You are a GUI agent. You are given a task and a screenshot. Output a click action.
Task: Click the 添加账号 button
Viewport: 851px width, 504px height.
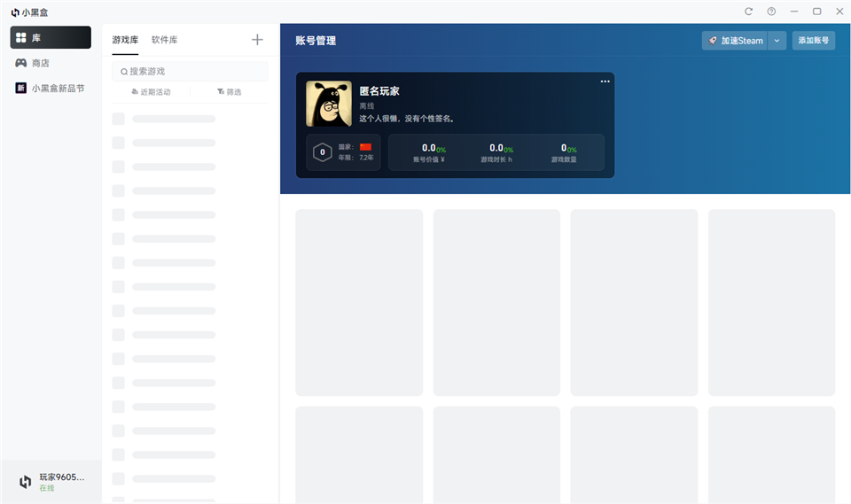(x=814, y=41)
